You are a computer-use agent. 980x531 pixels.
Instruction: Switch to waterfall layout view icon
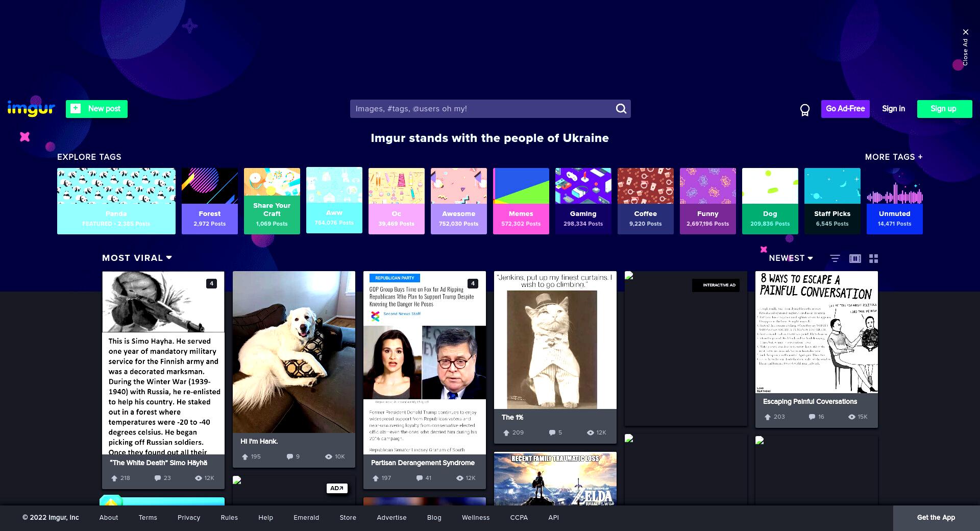[x=855, y=258]
